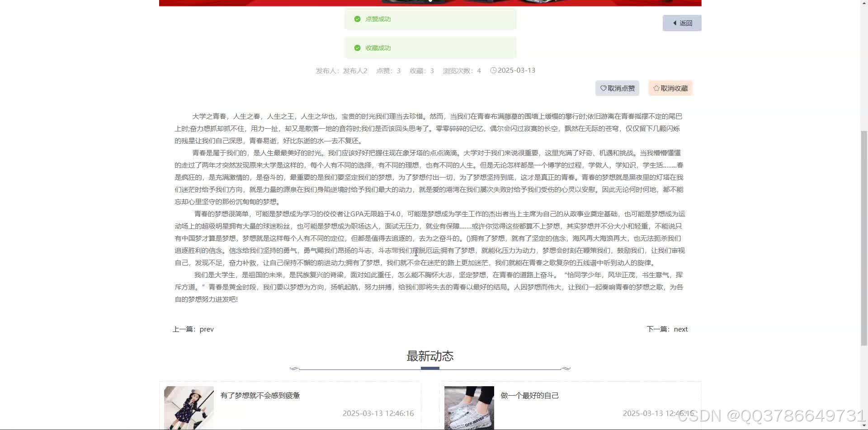Select the white carousel indicator dot in the banner
The height and width of the screenshot is (430, 868).
click(x=429, y=1)
